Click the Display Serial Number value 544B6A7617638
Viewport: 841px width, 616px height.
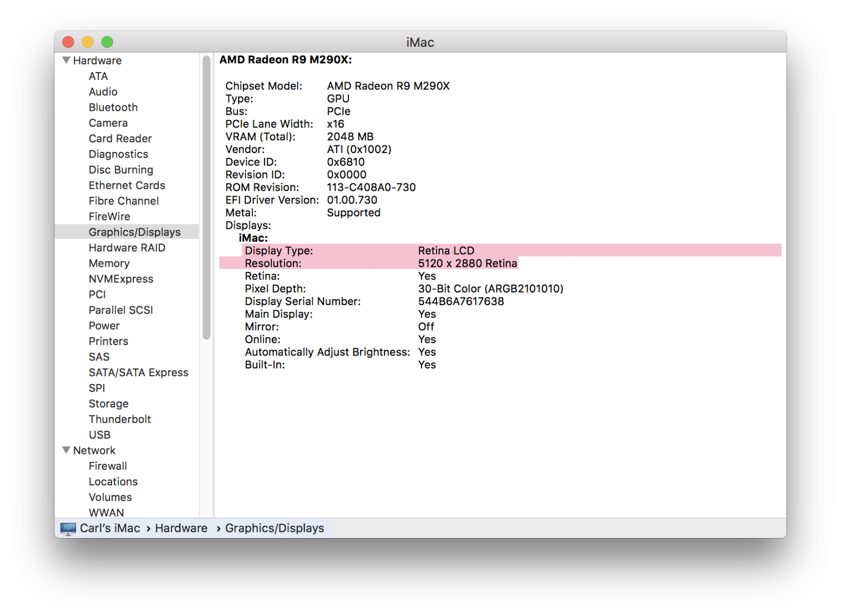461,301
